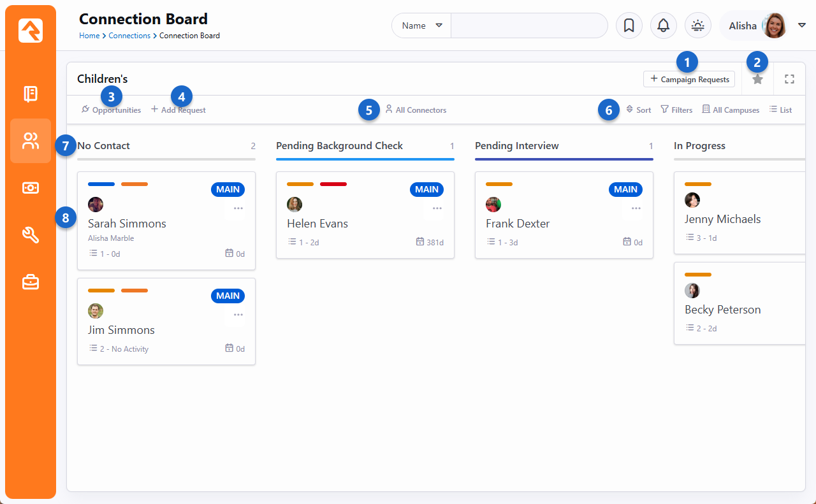Image resolution: width=816 pixels, height=504 pixels.
Task: Open the notifications bell icon
Action: [663, 25]
